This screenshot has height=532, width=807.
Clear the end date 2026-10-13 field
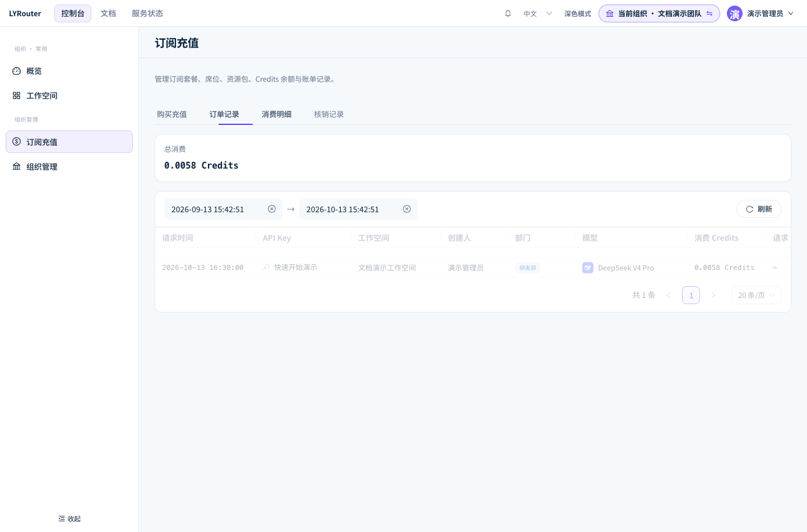coord(407,209)
